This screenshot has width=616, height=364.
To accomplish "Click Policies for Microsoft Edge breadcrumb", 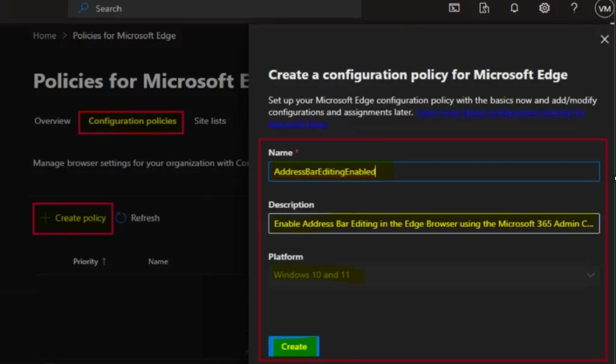I will [x=124, y=35].
